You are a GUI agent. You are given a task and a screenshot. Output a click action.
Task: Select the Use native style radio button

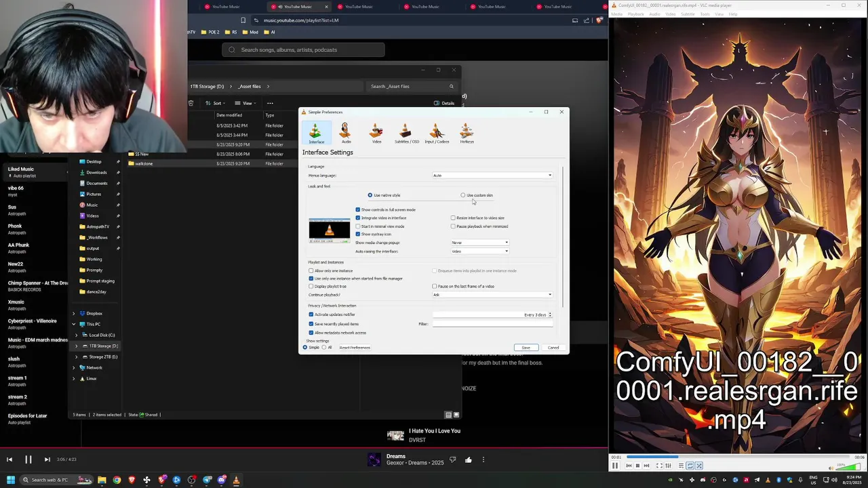tap(370, 195)
